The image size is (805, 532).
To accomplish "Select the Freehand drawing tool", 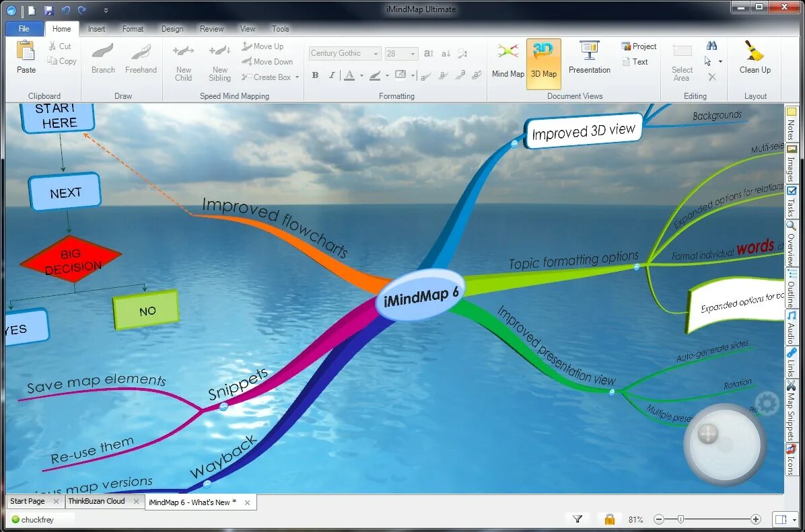I will point(141,58).
